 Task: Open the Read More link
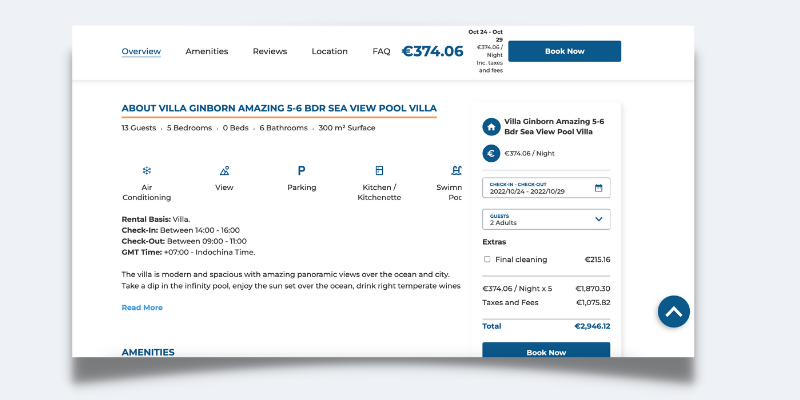[142, 308]
